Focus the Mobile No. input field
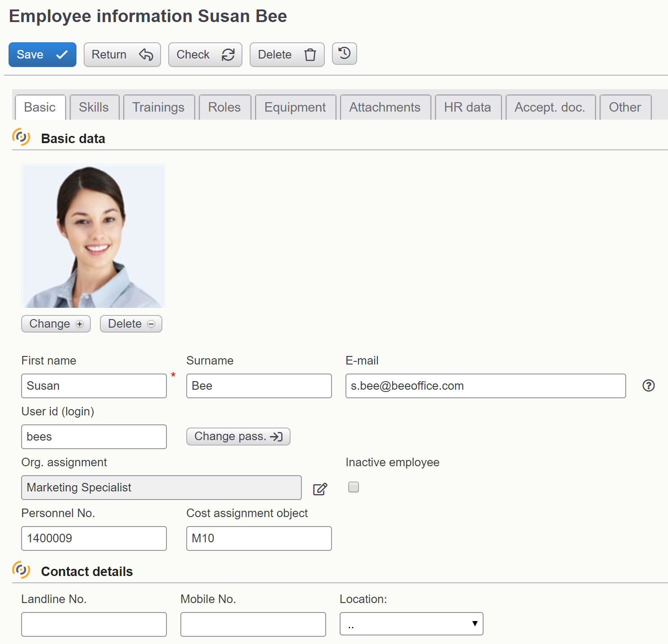Screen dimensions: 668x644 (253, 624)
